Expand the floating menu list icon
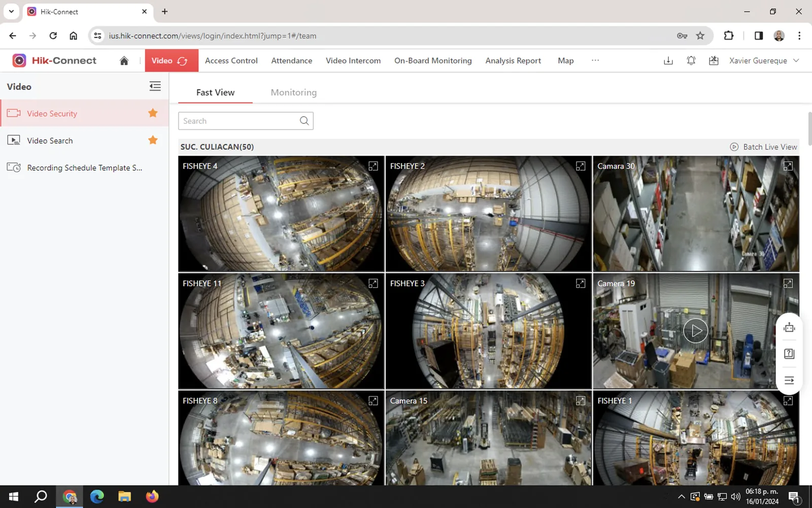The height and width of the screenshot is (508, 812). tap(789, 380)
